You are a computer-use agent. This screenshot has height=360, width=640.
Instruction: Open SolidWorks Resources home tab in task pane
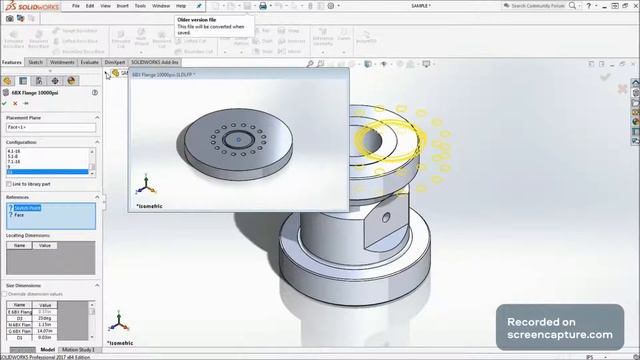point(636,83)
